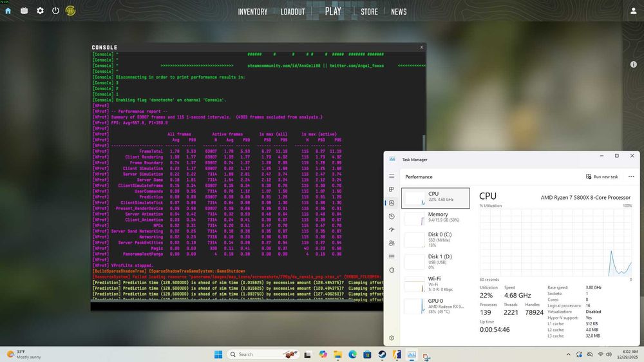Click the 4.68 GHz speed value
The height and width of the screenshot is (362, 644).
[518, 296]
